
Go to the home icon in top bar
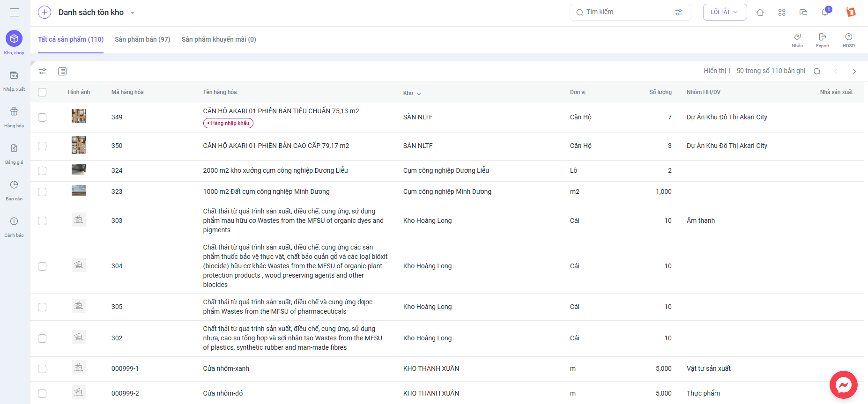click(760, 13)
